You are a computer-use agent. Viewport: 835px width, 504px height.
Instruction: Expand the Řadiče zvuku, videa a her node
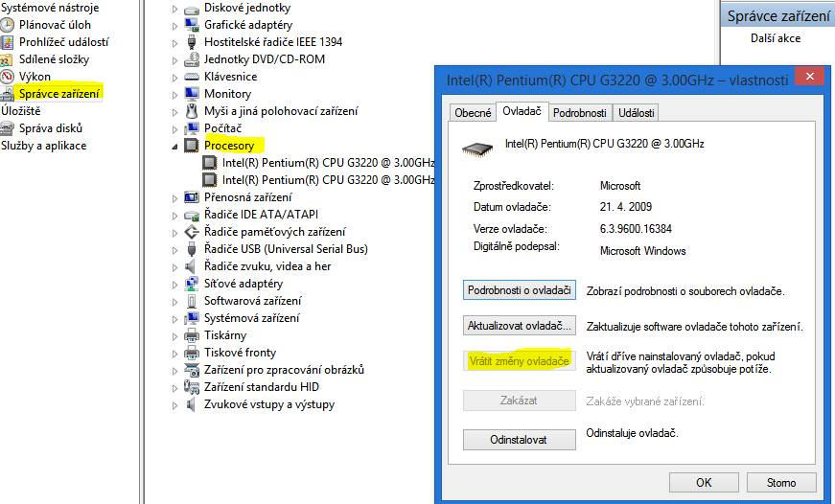[x=174, y=267]
